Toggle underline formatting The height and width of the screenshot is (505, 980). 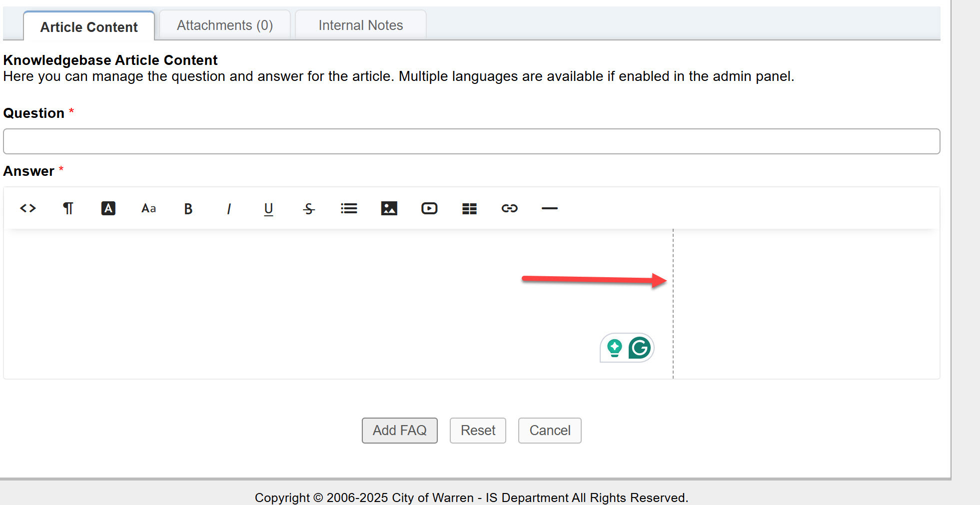click(x=268, y=209)
